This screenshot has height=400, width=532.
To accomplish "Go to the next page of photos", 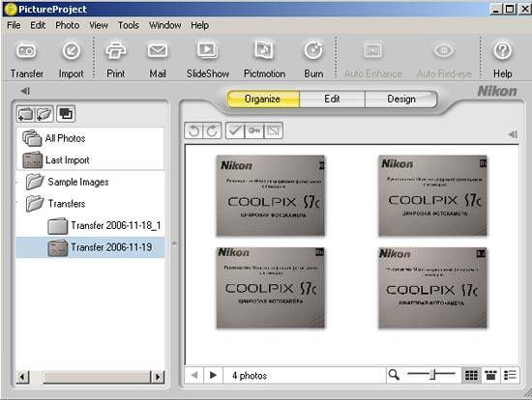I will coord(213,375).
